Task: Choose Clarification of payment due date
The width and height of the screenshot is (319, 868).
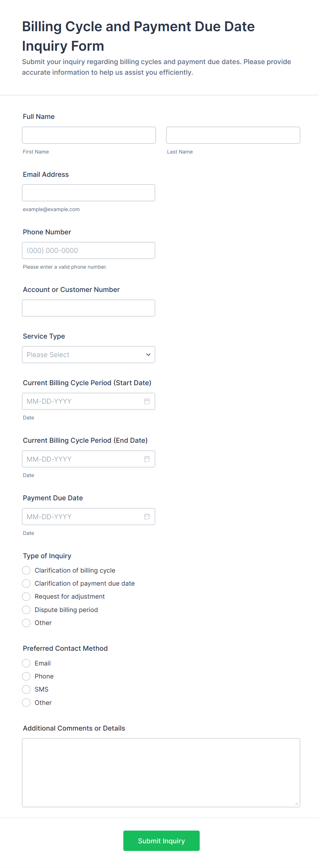Action: (26, 583)
